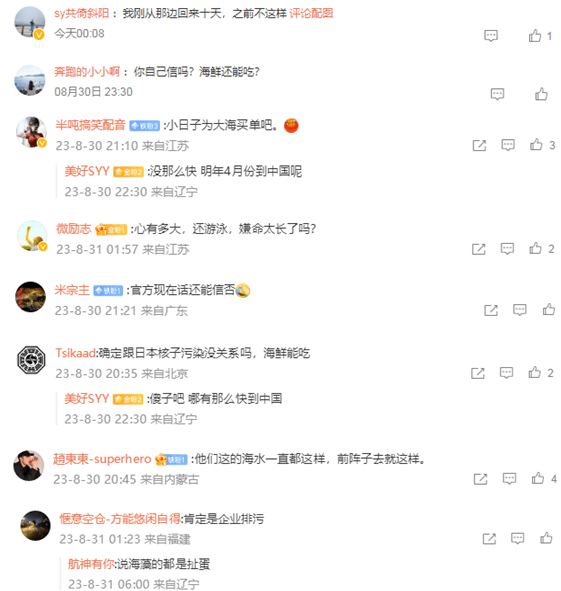Reply to sy共倚斜阳's comment
Screen dimensions: 561x591
click(x=491, y=36)
